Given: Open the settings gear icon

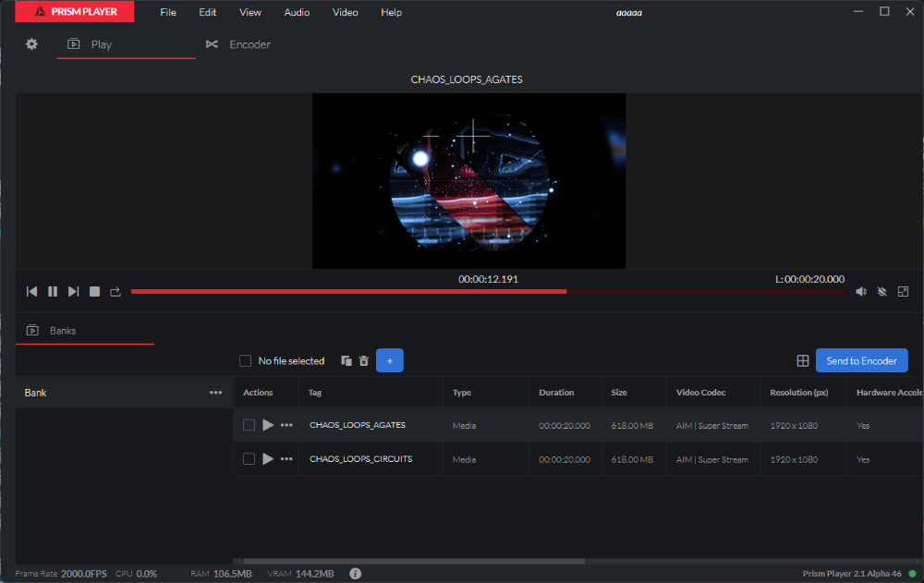Looking at the screenshot, I should [x=31, y=44].
